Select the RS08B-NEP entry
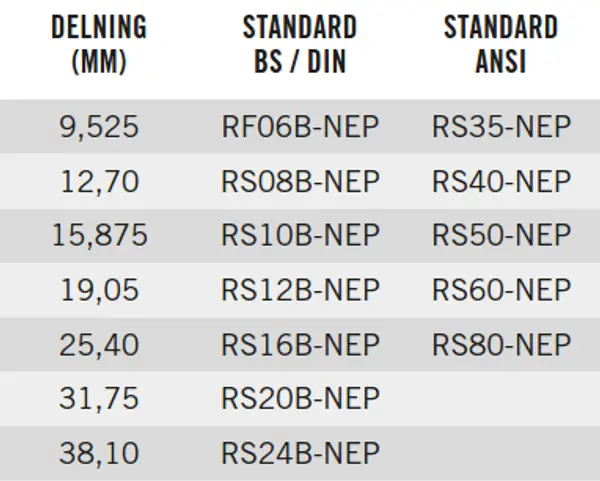This screenshot has width=600, height=481. (x=300, y=181)
